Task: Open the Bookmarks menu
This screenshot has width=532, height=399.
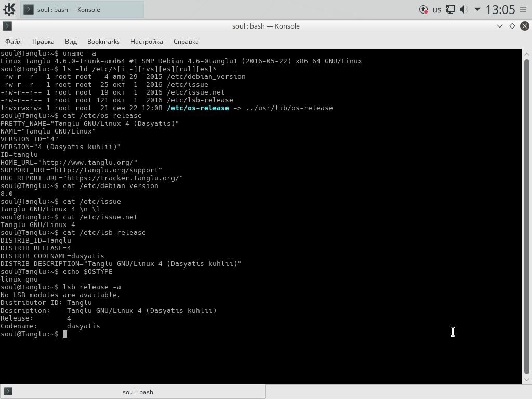Action: point(103,42)
